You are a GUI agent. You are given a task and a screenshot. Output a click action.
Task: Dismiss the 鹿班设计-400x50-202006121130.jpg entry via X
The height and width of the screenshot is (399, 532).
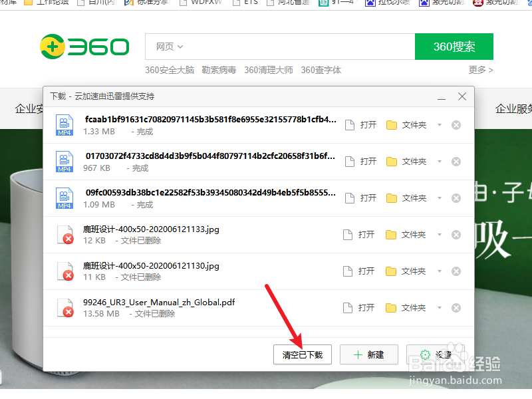(x=456, y=271)
